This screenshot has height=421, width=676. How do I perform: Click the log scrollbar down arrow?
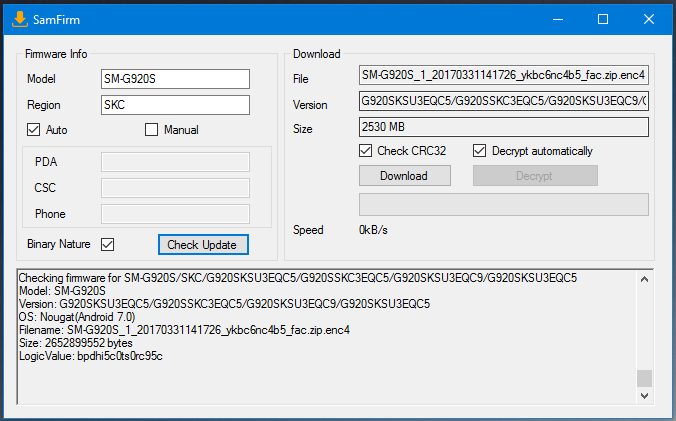645,396
